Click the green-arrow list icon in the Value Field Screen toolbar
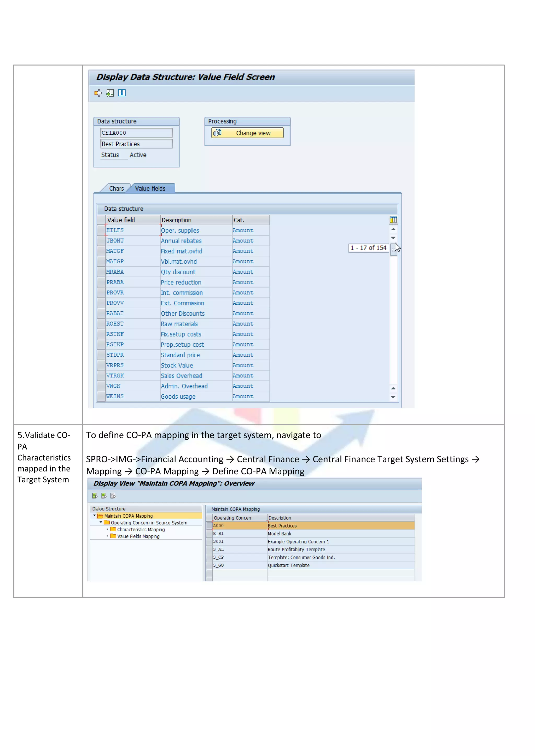The image size is (535, 756). [110, 93]
